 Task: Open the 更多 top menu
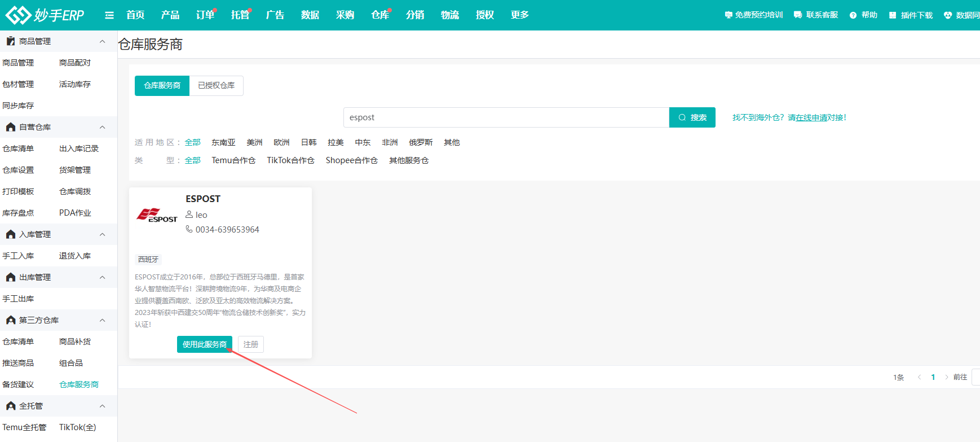pyautogui.click(x=520, y=15)
